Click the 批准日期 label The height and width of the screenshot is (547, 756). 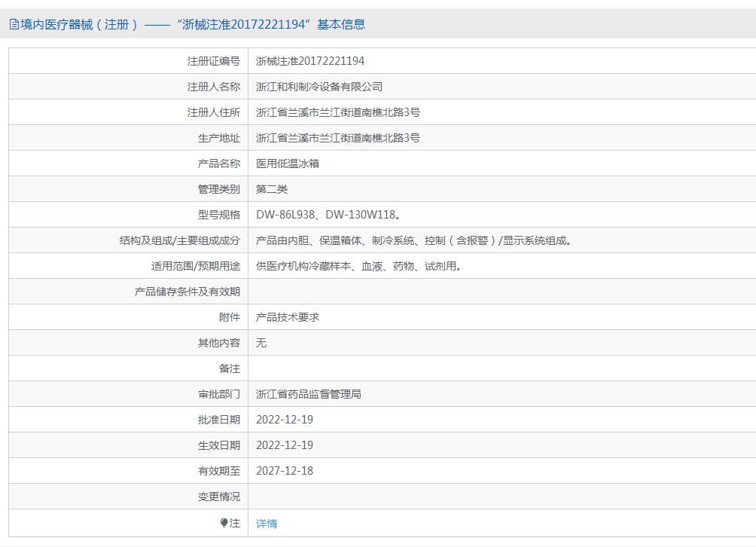[x=219, y=420]
